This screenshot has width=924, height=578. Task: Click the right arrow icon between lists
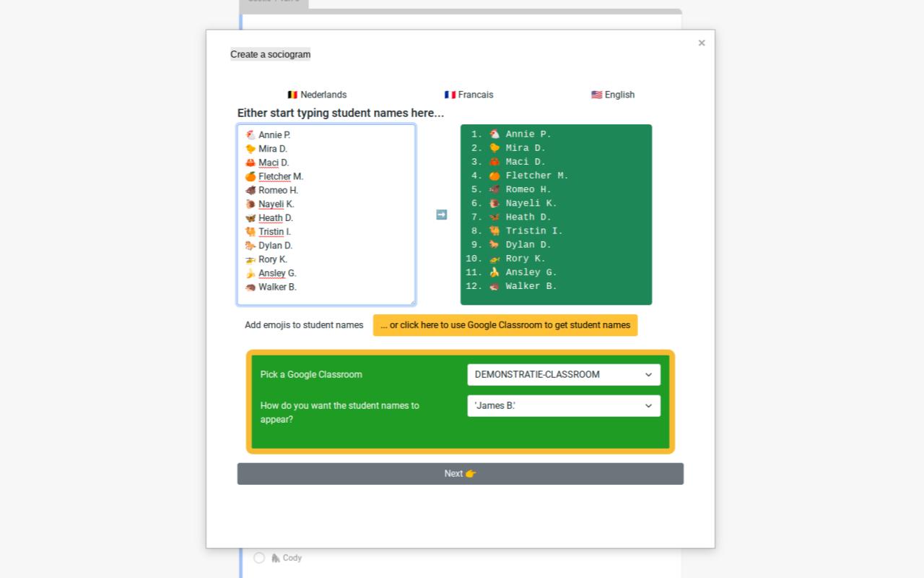pos(441,215)
